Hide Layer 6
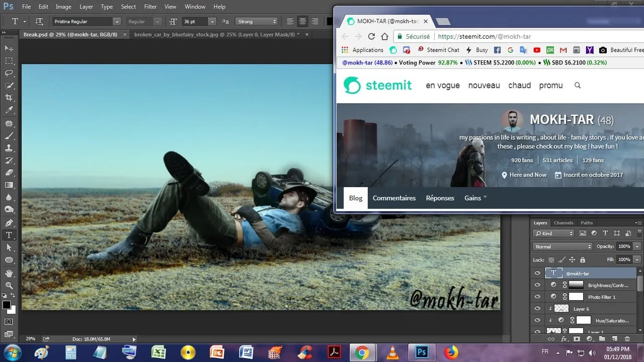The height and width of the screenshot is (362, 644). click(x=537, y=309)
